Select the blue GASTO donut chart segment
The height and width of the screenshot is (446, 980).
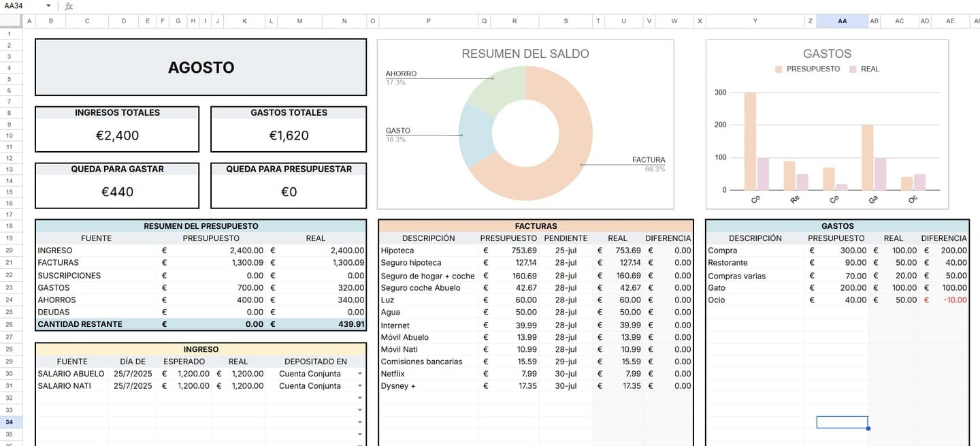point(474,136)
